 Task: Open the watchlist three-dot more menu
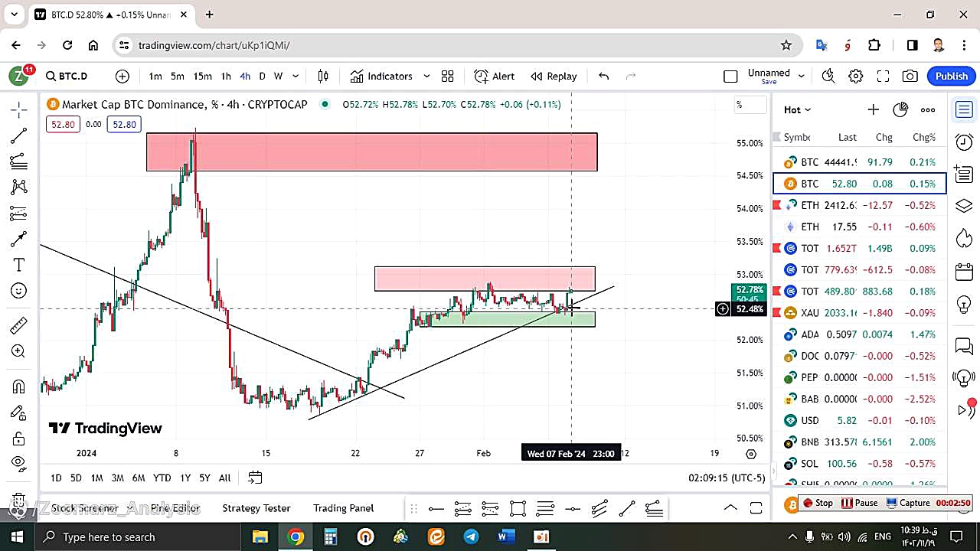coord(928,109)
